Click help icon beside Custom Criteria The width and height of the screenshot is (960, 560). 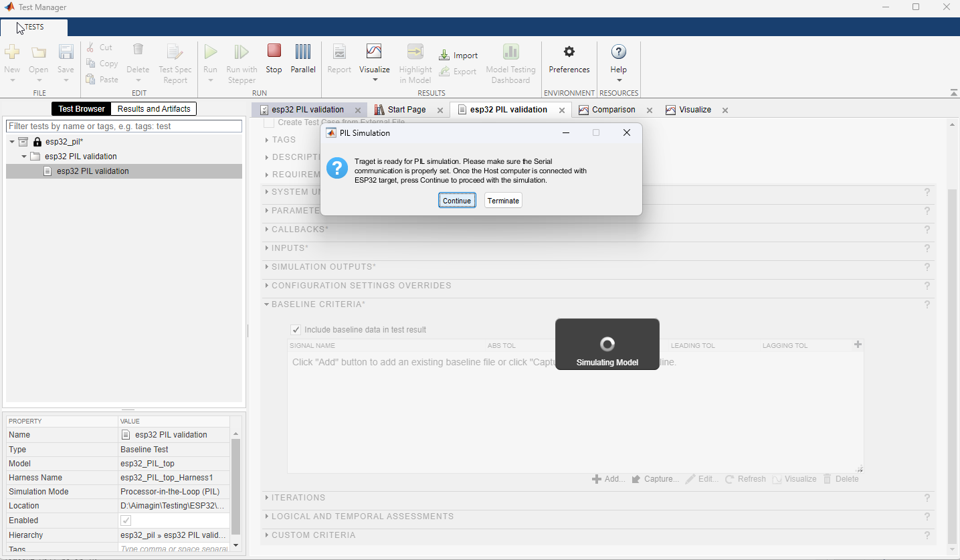pyautogui.click(x=927, y=535)
